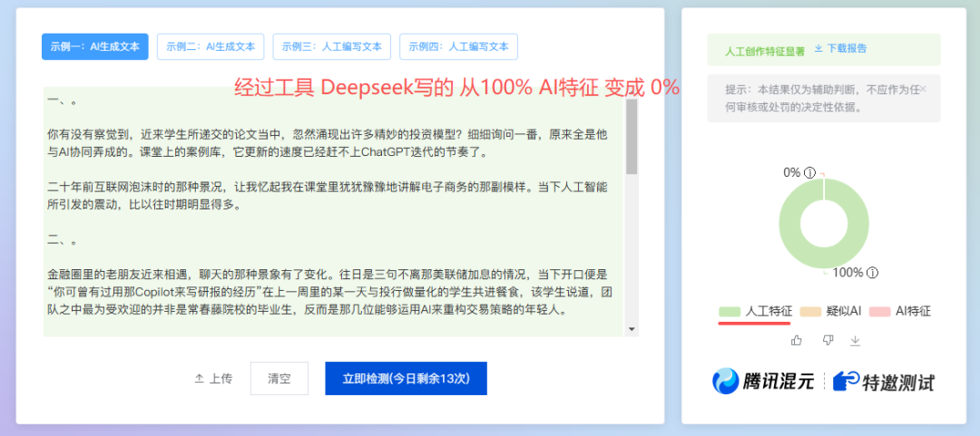Image resolution: width=980 pixels, height=436 pixels.
Task: Select the 示例一：AI生成文本 tab
Action: click(95, 47)
